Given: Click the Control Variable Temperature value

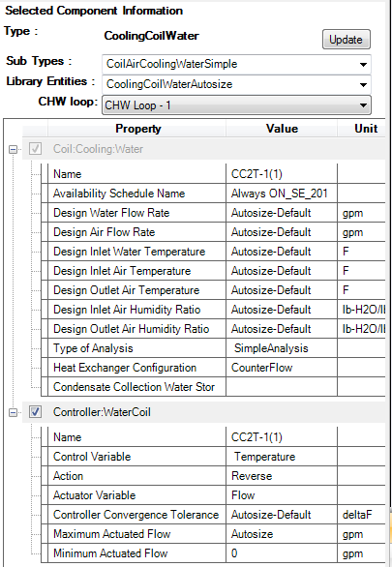Looking at the screenshot, I should pyautogui.click(x=282, y=457).
